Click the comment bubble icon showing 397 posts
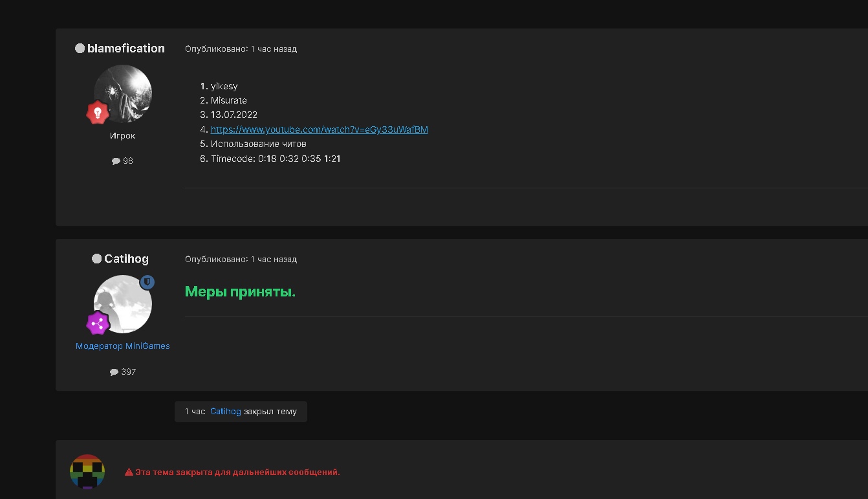Viewport: 868px width, 499px height. coord(114,372)
